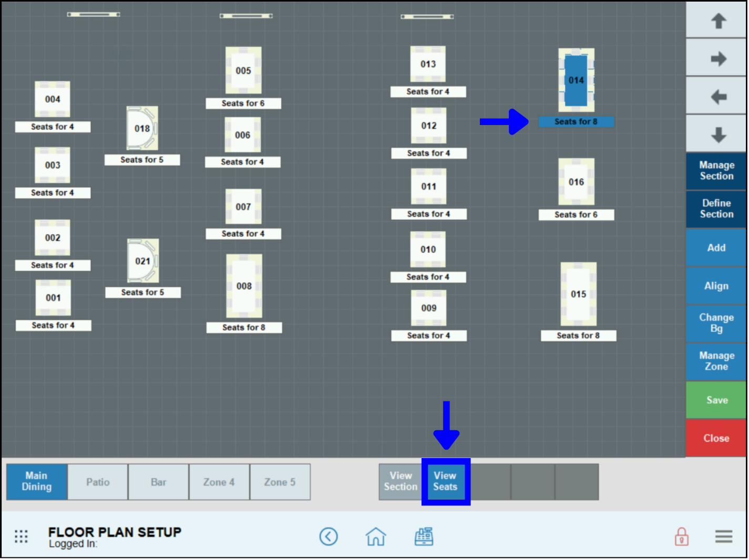Click the back chevron navigation icon
The image size is (749, 560).
coord(329,536)
